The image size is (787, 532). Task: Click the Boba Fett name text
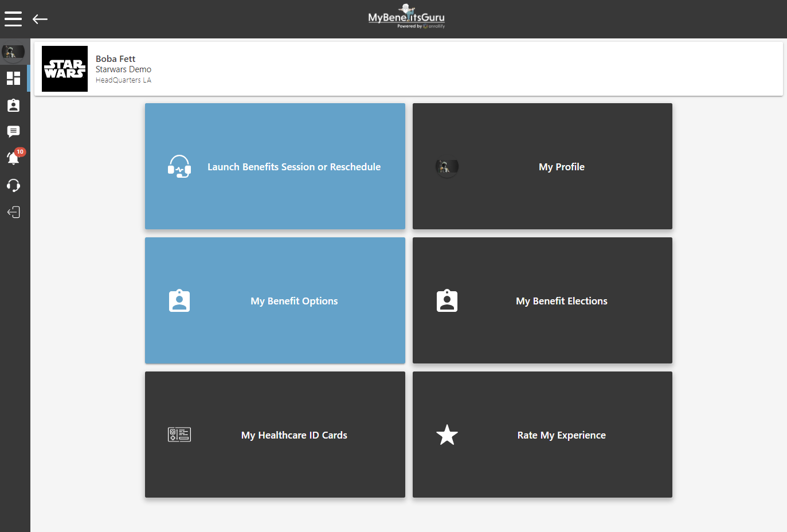click(x=115, y=58)
